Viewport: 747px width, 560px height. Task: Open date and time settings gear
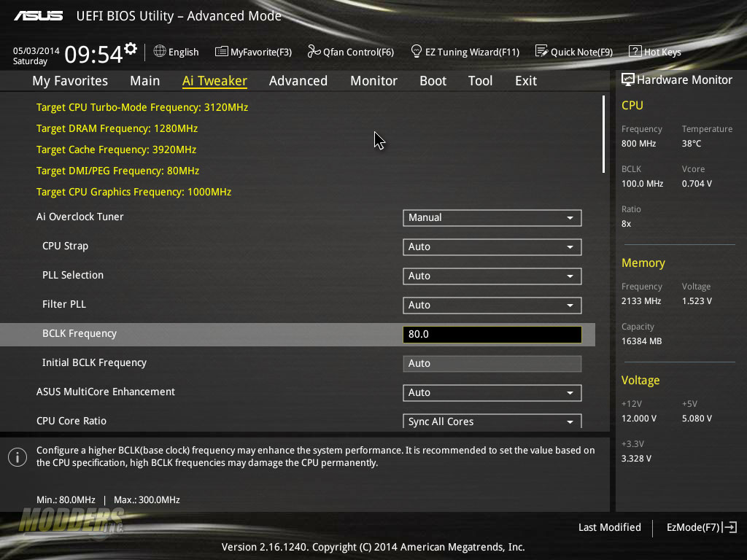(131, 49)
